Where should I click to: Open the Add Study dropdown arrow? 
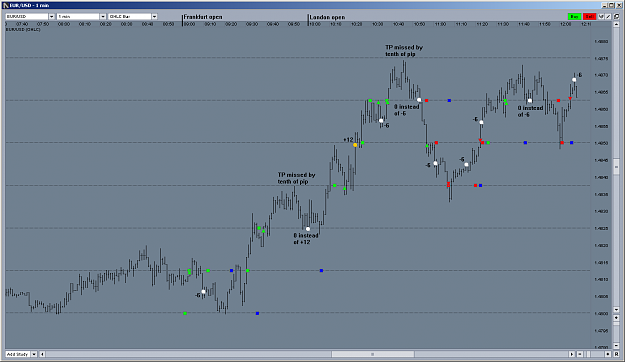click(34, 354)
